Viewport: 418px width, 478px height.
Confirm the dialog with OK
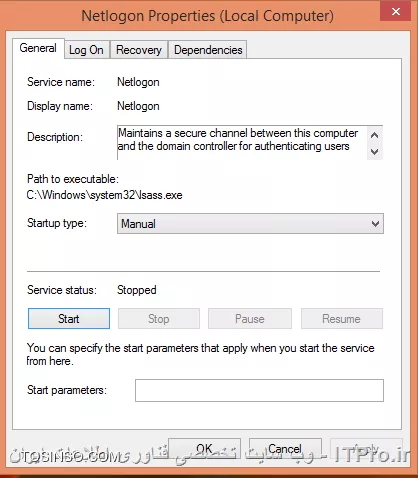[x=204, y=449]
